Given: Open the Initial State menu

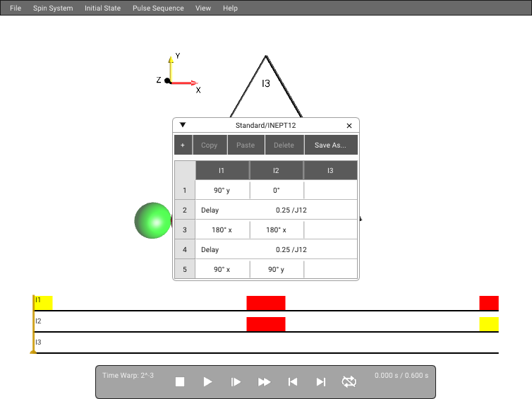Looking at the screenshot, I should tap(102, 8).
